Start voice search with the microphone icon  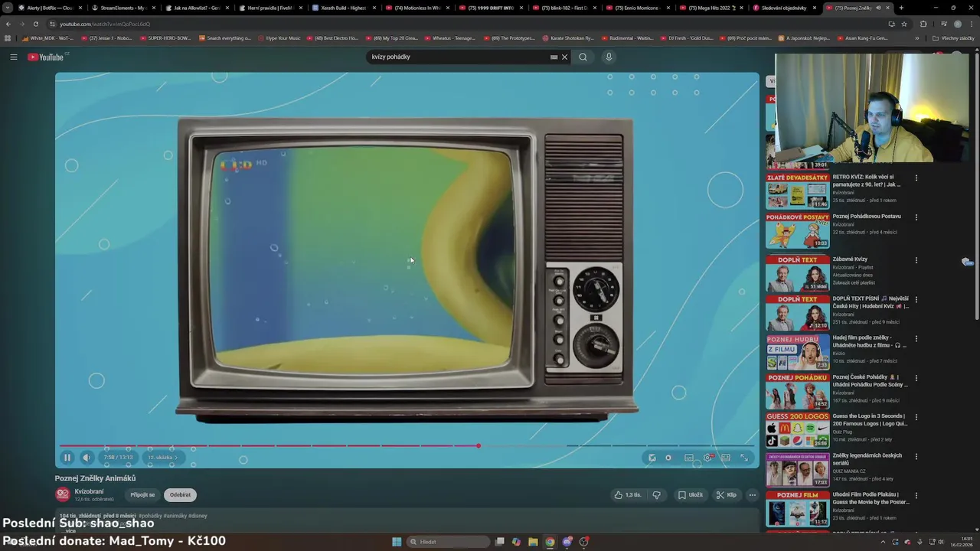coord(609,57)
